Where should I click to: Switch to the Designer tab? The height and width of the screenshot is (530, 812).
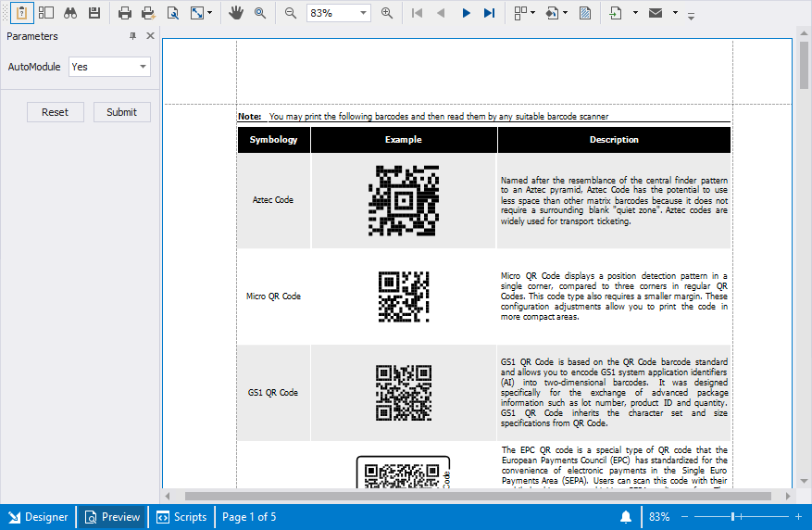(38, 517)
